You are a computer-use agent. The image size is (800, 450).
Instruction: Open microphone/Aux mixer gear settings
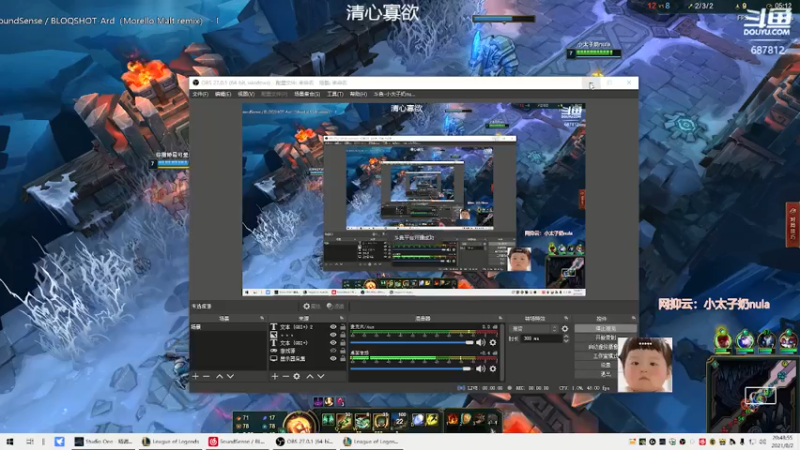tap(493, 342)
